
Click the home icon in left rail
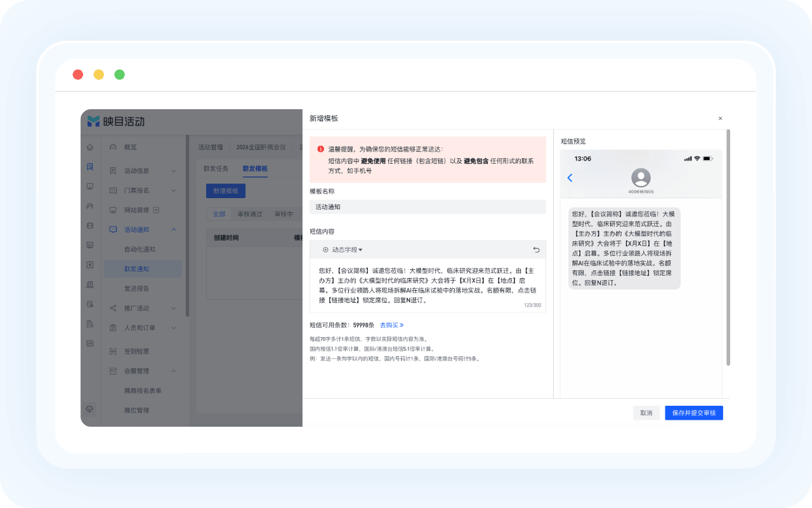(89, 147)
